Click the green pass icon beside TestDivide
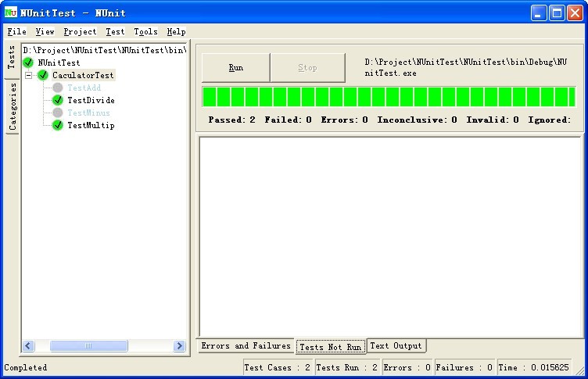The width and height of the screenshot is (588, 379). click(58, 101)
